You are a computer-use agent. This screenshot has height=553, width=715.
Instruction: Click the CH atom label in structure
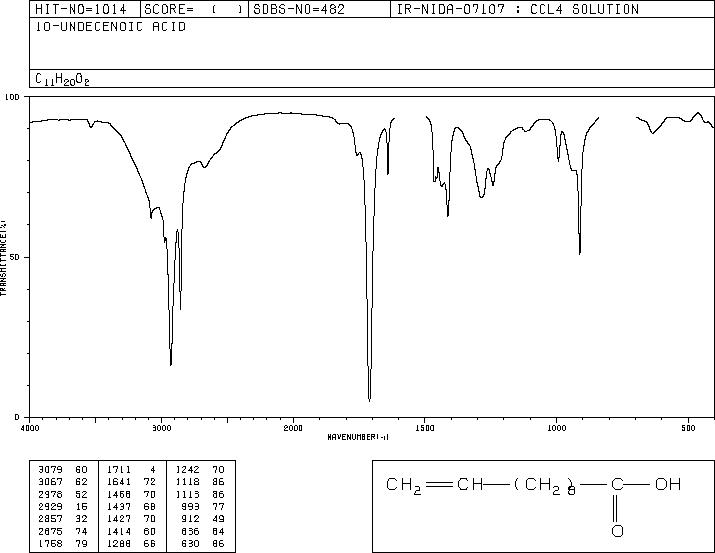pos(470,484)
